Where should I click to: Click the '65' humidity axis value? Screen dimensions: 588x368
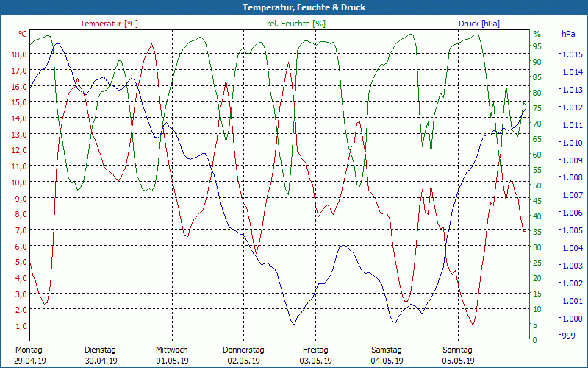click(537, 139)
